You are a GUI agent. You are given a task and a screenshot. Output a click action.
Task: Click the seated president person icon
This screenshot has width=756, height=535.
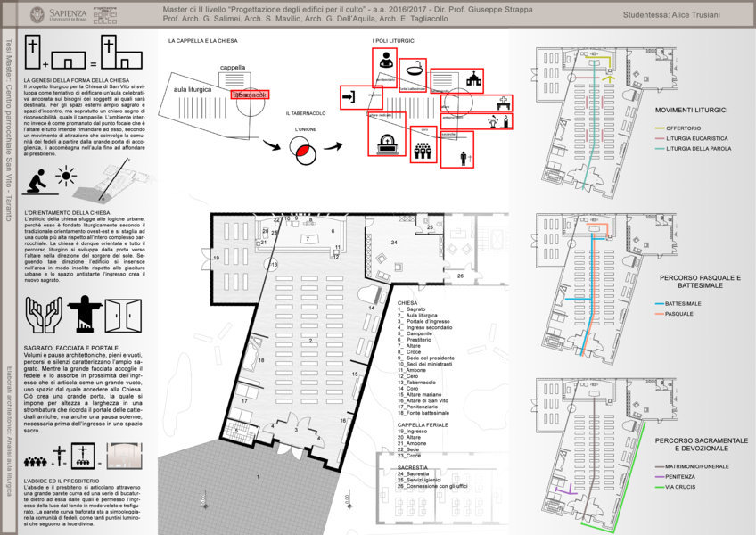(x=385, y=61)
